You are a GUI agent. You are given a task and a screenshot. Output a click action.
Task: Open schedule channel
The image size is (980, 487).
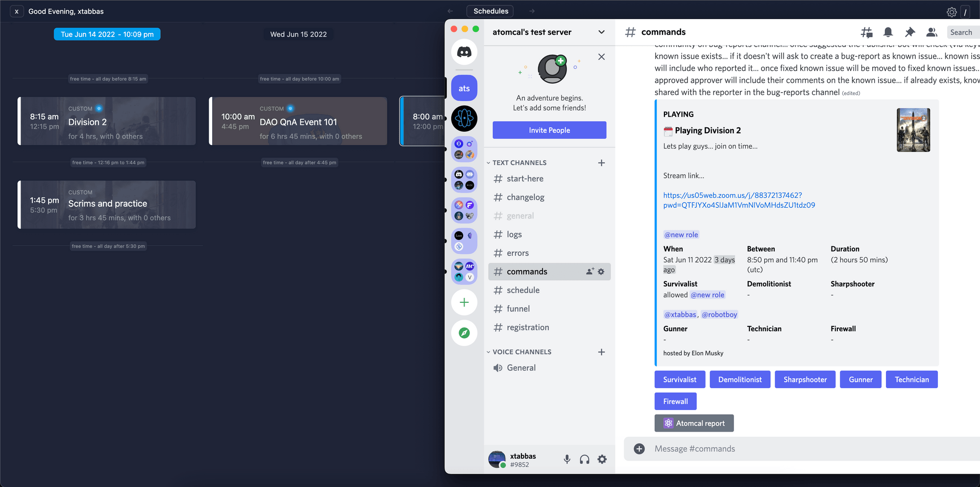pyautogui.click(x=549, y=291)
